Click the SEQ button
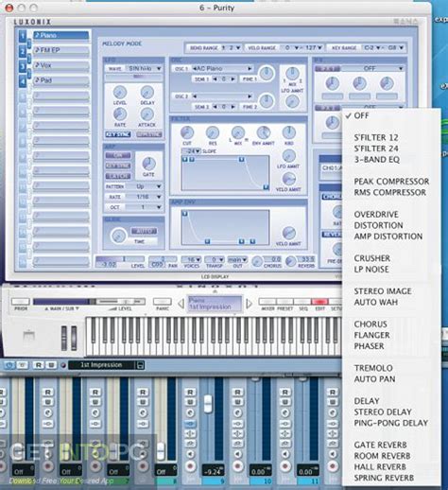Viewport: 448px width, 490px height. 302,302
